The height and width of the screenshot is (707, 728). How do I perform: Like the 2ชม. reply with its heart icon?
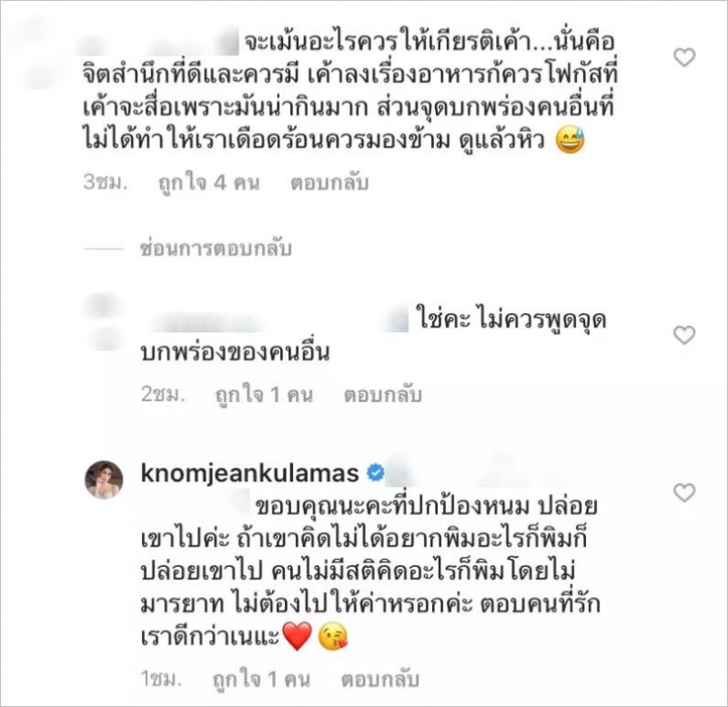point(684,335)
